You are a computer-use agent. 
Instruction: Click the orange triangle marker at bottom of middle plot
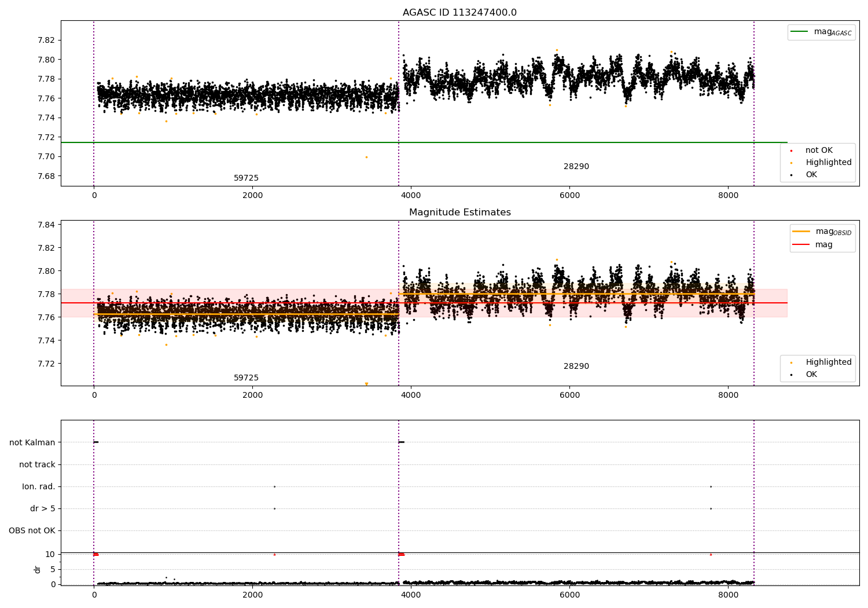tap(366, 384)
